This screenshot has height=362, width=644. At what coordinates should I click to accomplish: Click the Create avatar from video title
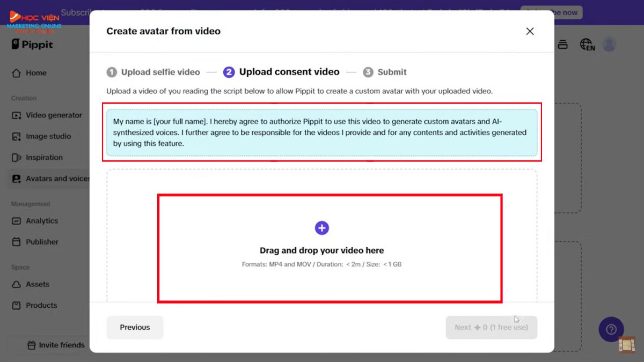pyautogui.click(x=164, y=31)
